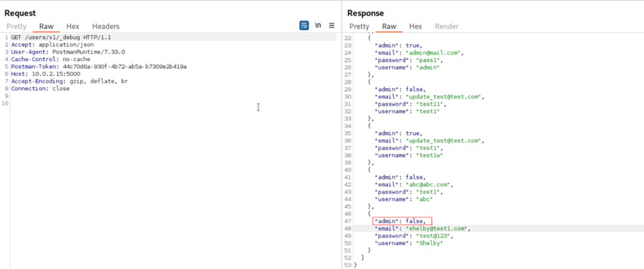Open the Request panel hamburger menu
Image resolution: width=644 pixels, height=269 pixels.
pyautogui.click(x=331, y=25)
